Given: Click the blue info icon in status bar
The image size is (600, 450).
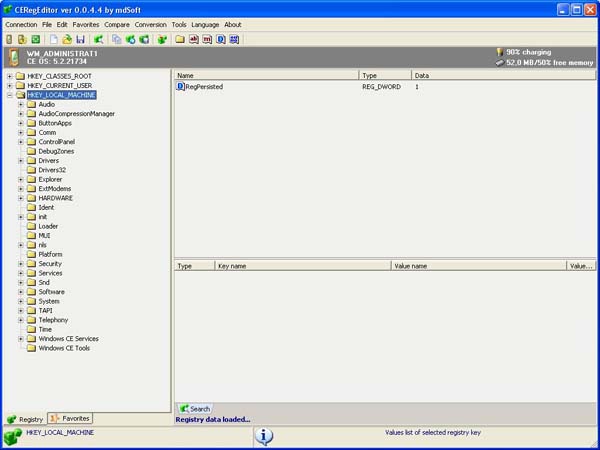Looking at the screenshot, I should 264,436.
